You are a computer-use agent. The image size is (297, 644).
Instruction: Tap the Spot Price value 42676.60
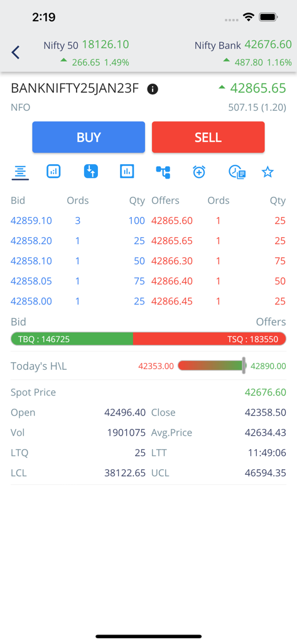coord(266,392)
